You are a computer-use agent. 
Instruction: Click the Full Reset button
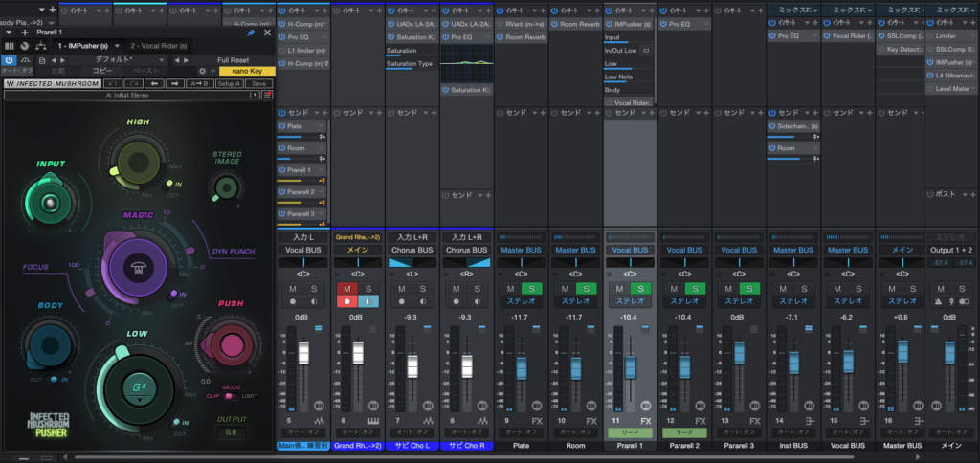234,60
